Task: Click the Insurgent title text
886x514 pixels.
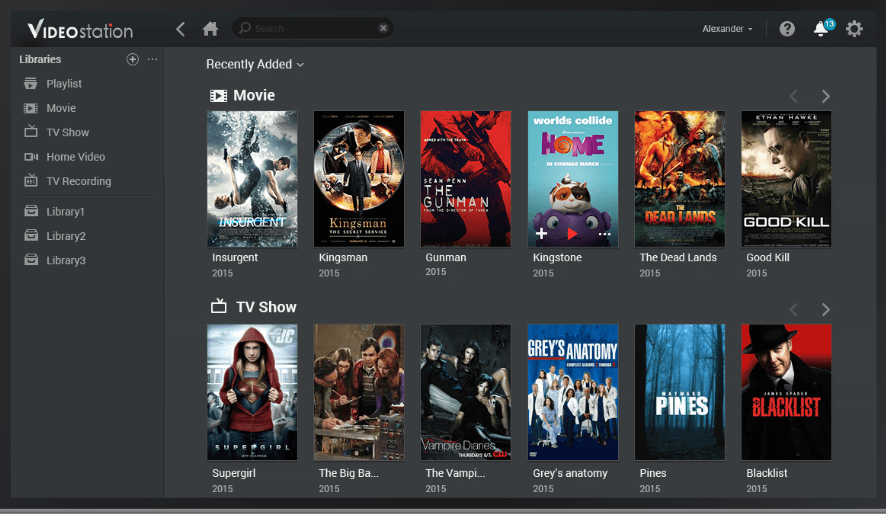Action: coord(234,258)
